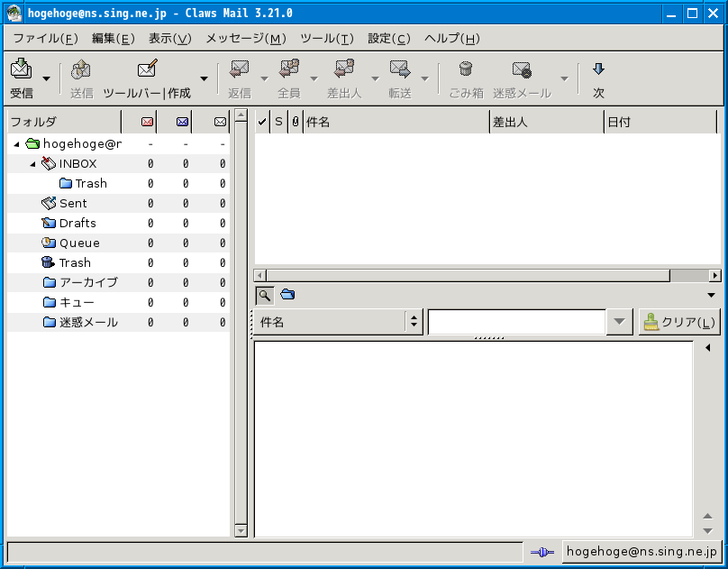Click the attachment column header
This screenshot has width=728, height=569.
click(296, 122)
